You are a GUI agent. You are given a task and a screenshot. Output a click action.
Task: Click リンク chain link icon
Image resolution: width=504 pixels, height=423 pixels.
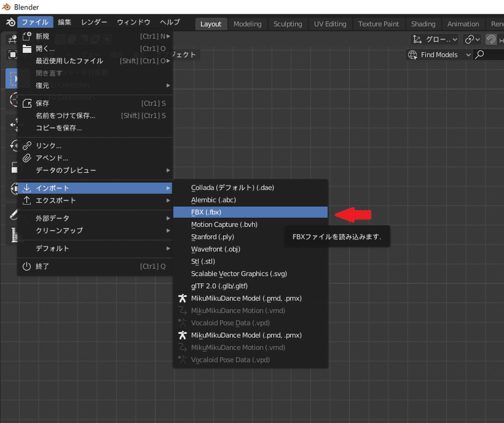point(27,146)
